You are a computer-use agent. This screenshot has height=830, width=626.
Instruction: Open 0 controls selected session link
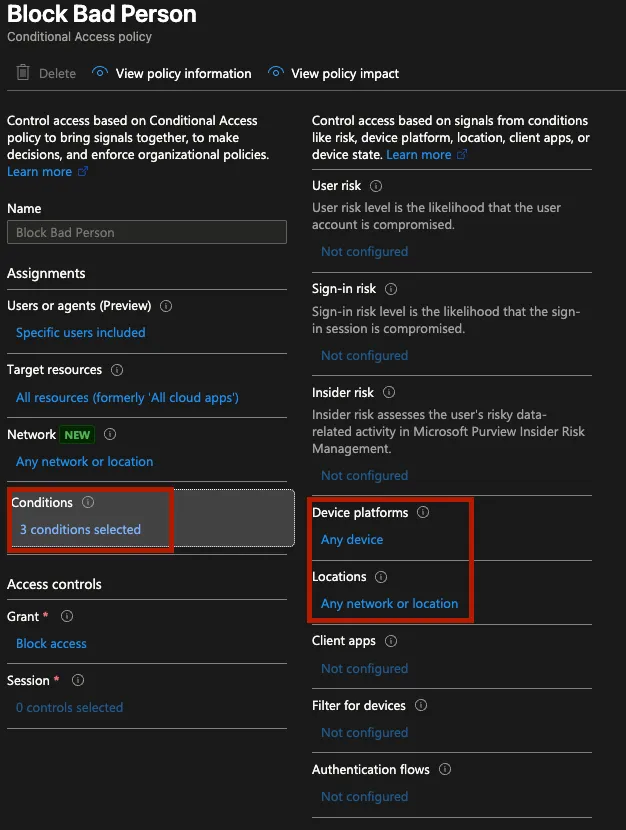click(x=69, y=708)
